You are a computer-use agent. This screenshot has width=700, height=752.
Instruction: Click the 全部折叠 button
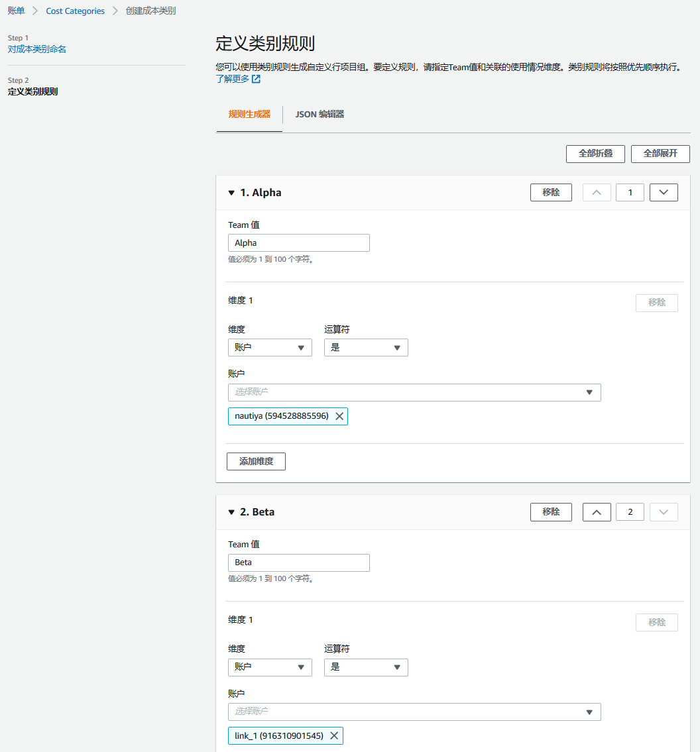pos(595,154)
